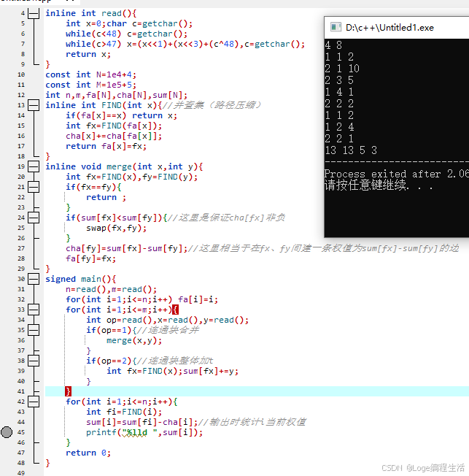469x476 pixels.
Task: Collapse the fold box of the FIND function
Action: coord(34,105)
